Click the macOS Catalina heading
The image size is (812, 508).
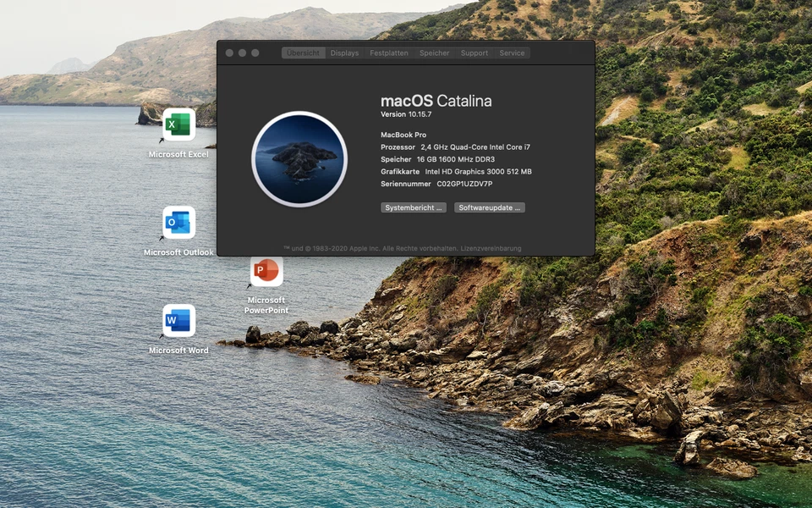(x=436, y=101)
